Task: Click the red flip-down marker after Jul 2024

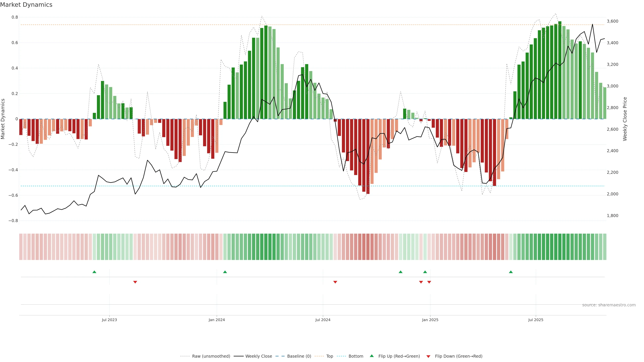Action: [x=335, y=282]
